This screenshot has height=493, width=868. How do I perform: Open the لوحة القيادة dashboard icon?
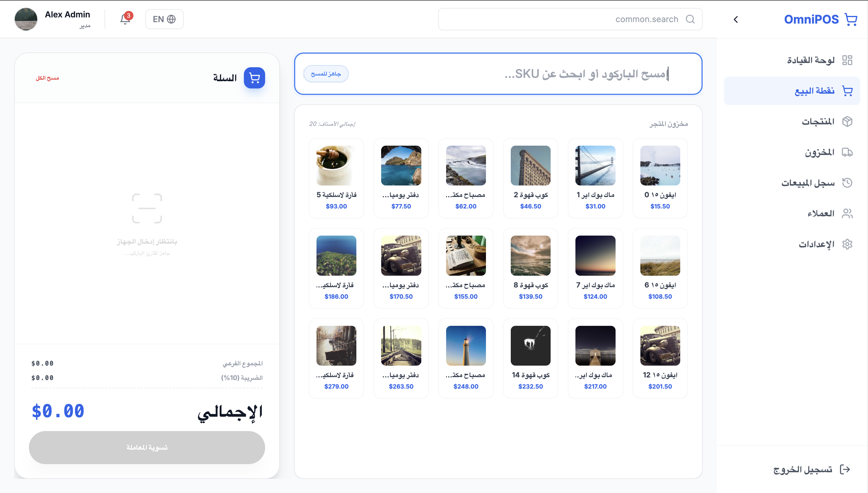[x=848, y=60]
